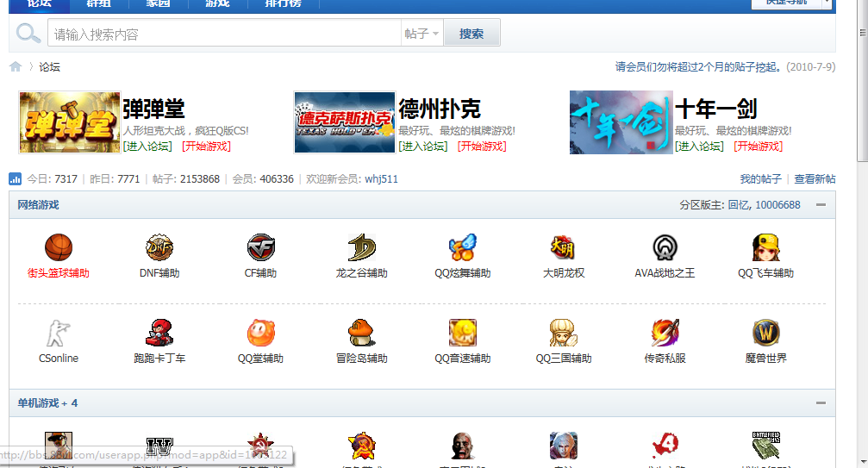This screenshot has height=468, width=868.
Task: Click 开始游戏 under 十年一剑
Action: coord(759,146)
